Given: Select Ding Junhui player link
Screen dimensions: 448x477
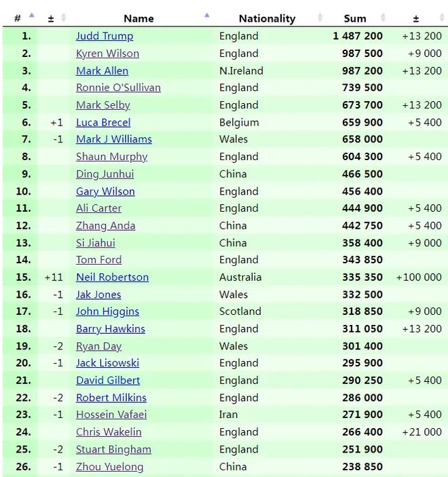Looking at the screenshot, I should pos(105,174).
